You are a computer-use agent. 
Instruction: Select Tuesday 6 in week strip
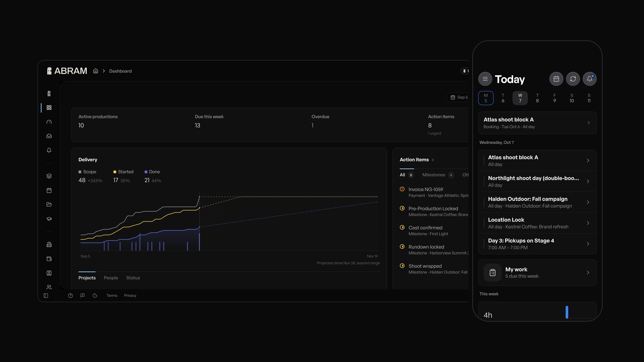tap(503, 98)
